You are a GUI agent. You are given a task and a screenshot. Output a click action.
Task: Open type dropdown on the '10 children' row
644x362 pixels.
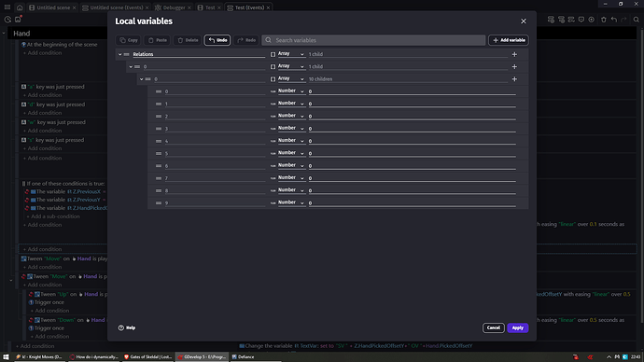point(291,78)
